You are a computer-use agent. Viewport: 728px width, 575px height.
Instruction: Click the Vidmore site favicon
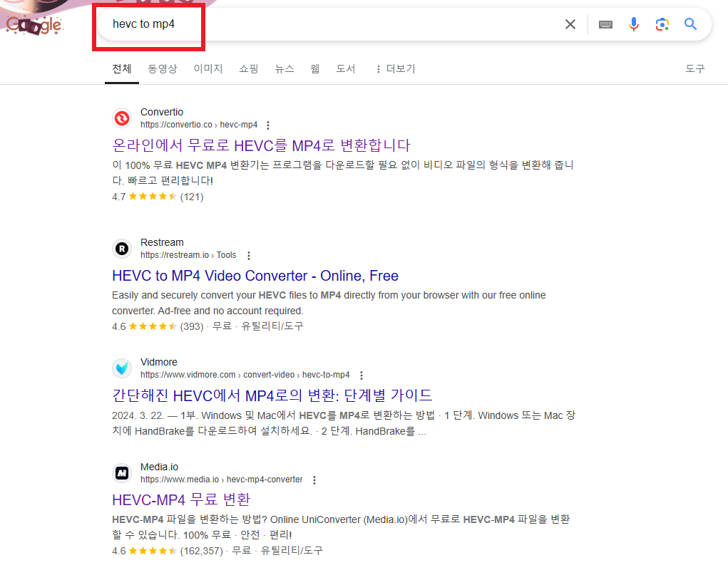122,368
